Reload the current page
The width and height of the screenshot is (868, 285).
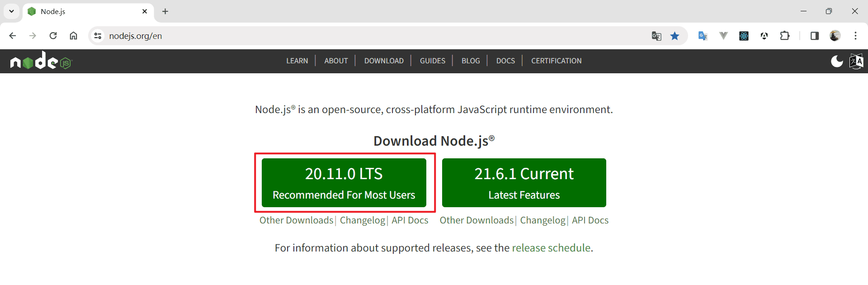click(53, 36)
